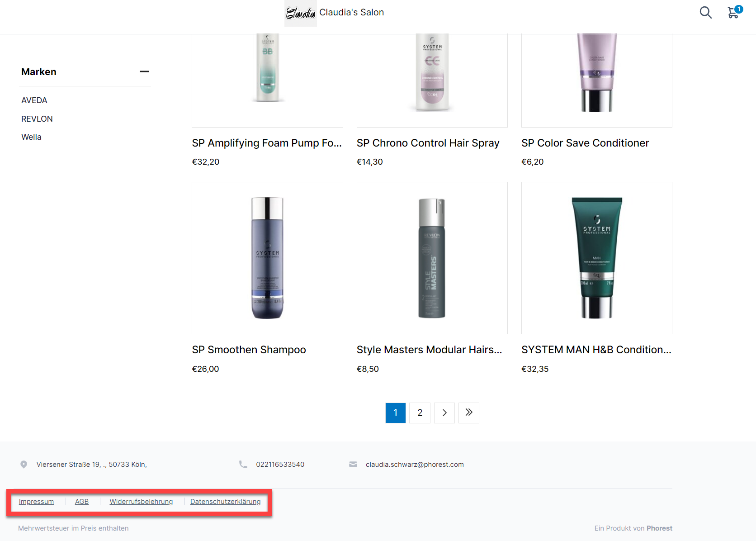Click price €8,50

368,369
